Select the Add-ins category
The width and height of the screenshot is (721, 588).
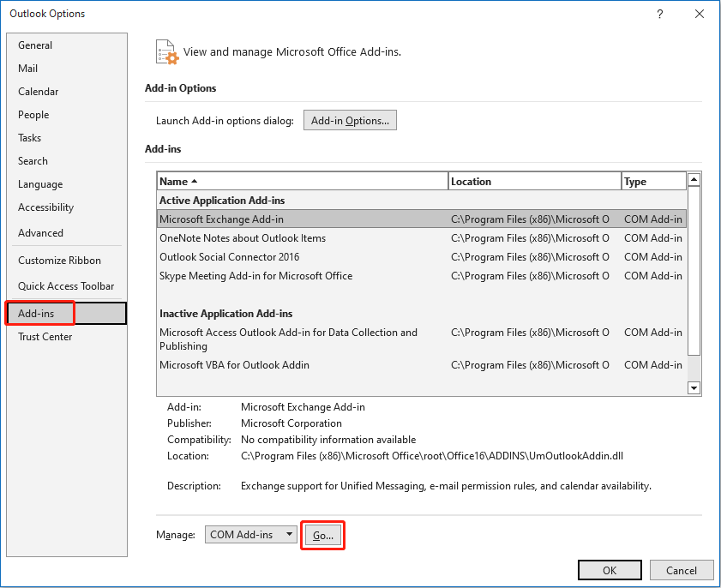(x=66, y=314)
